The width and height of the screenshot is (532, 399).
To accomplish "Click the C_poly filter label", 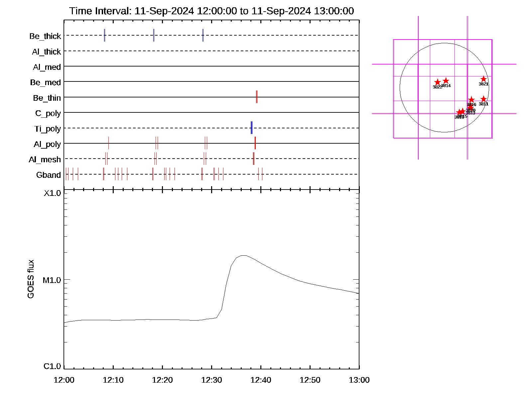I will (x=48, y=113).
